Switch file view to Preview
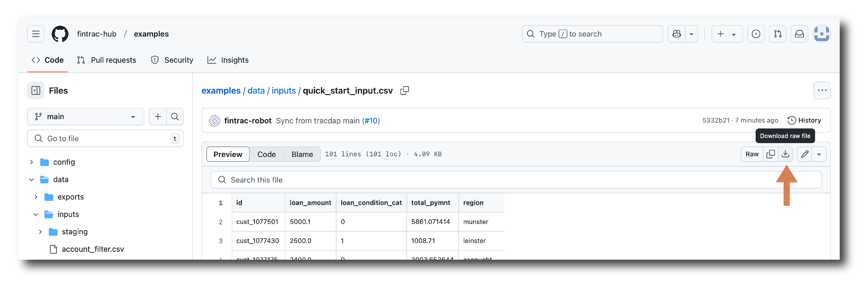Image resolution: width=868 pixels, height=307 pixels. (x=228, y=154)
